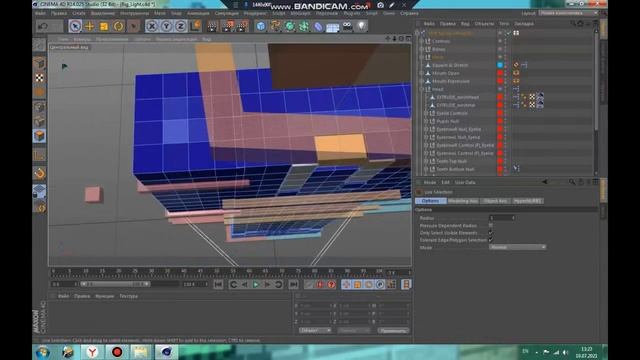640x360 pixels.
Task: Open the green array modeling objects icon
Action: tap(304, 27)
